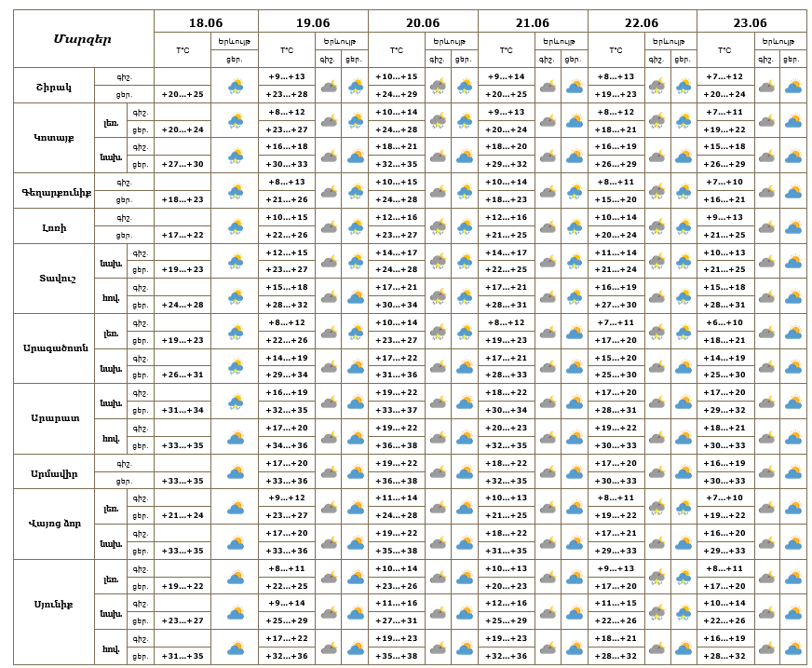The width and height of the screenshot is (812, 668).
Task: Select the 22.06 date column header
Action: click(x=642, y=22)
